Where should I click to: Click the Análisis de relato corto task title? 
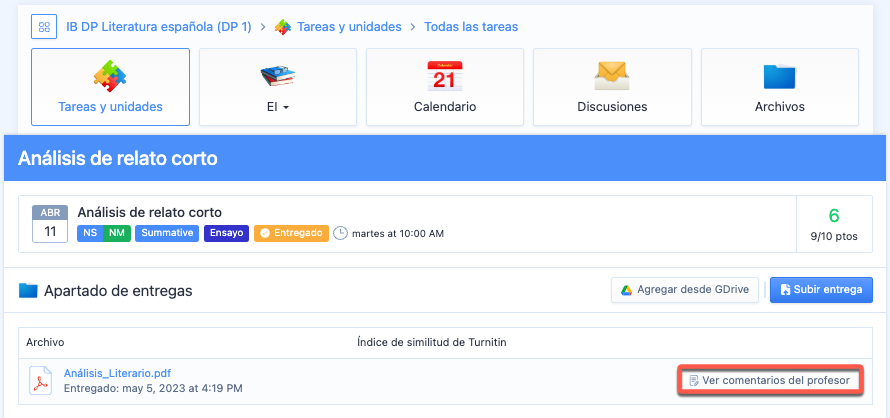coord(149,212)
